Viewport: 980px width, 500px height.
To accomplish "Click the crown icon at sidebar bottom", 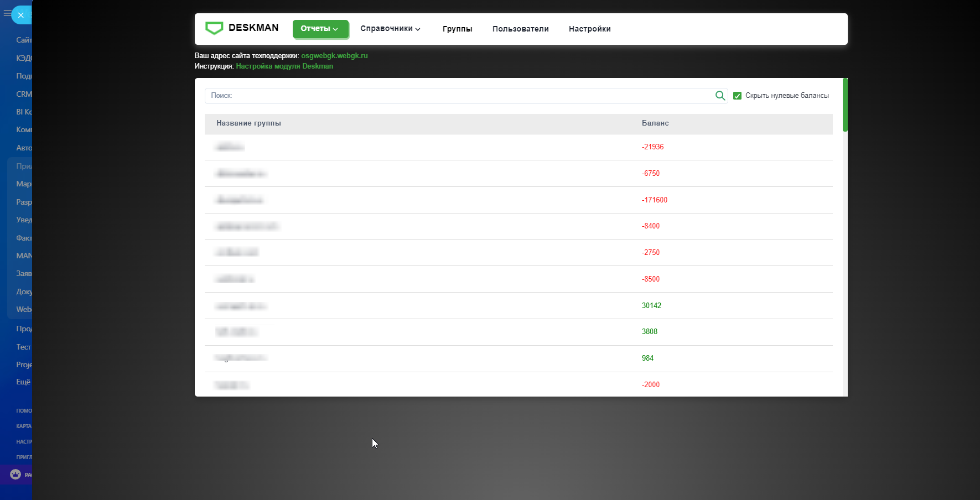I will click(x=15, y=474).
